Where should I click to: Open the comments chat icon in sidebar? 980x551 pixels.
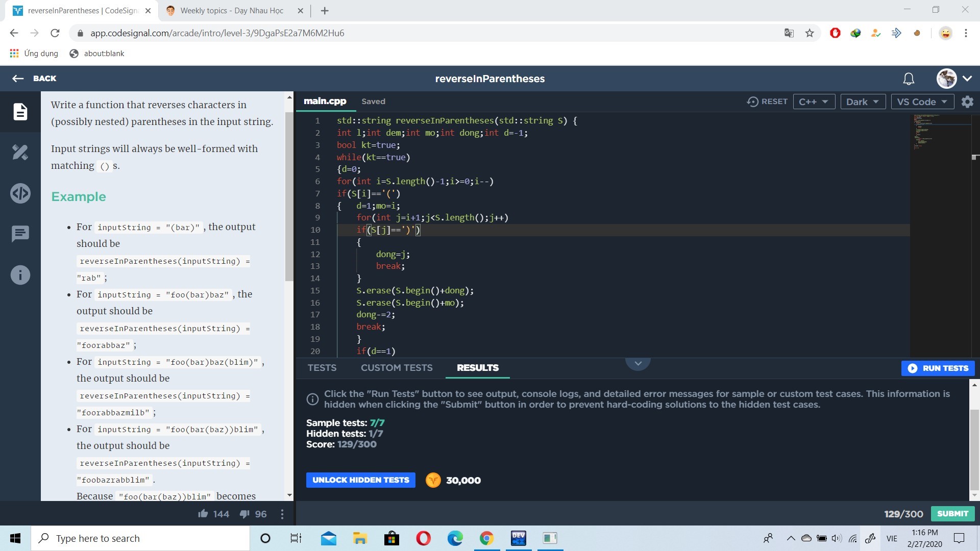pos(20,234)
